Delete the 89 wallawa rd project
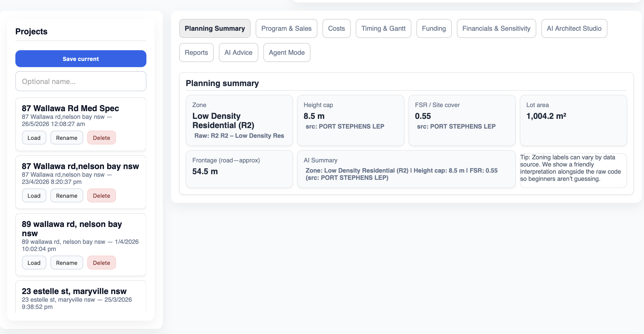 point(102,263)
